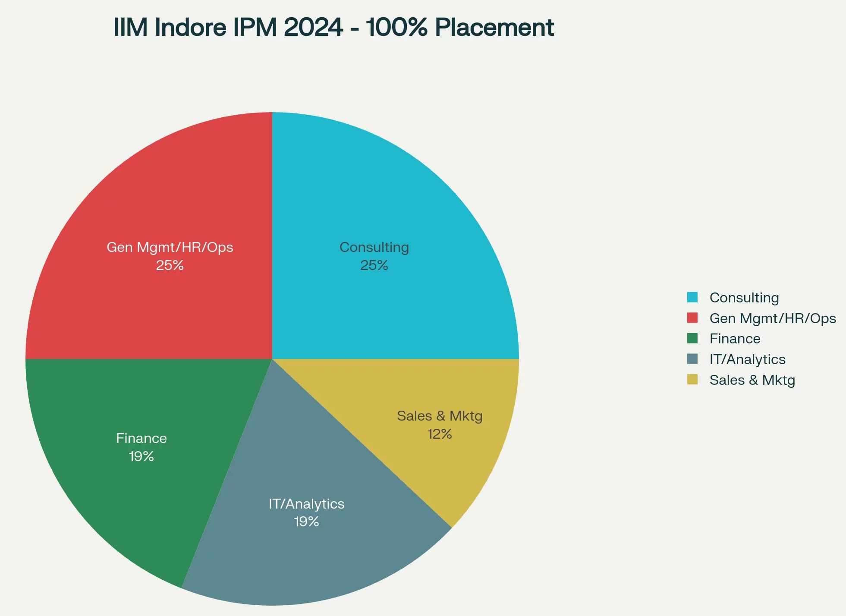Click the Gen Mgmt/HR/Ops legend red swatch

pyautogui.click(x=692, y=318)
